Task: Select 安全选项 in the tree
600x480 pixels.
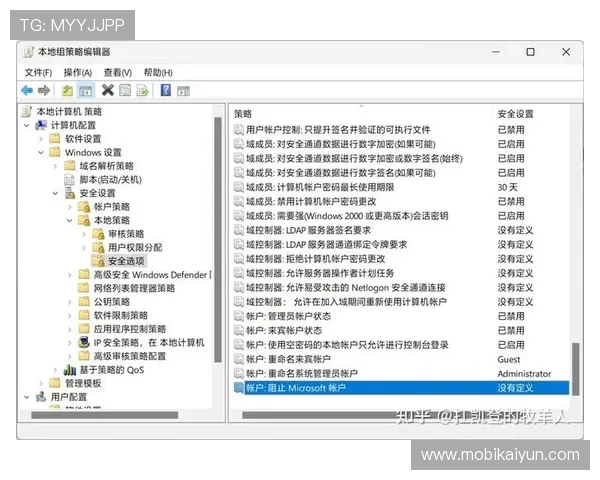Action: coord(126,261)
